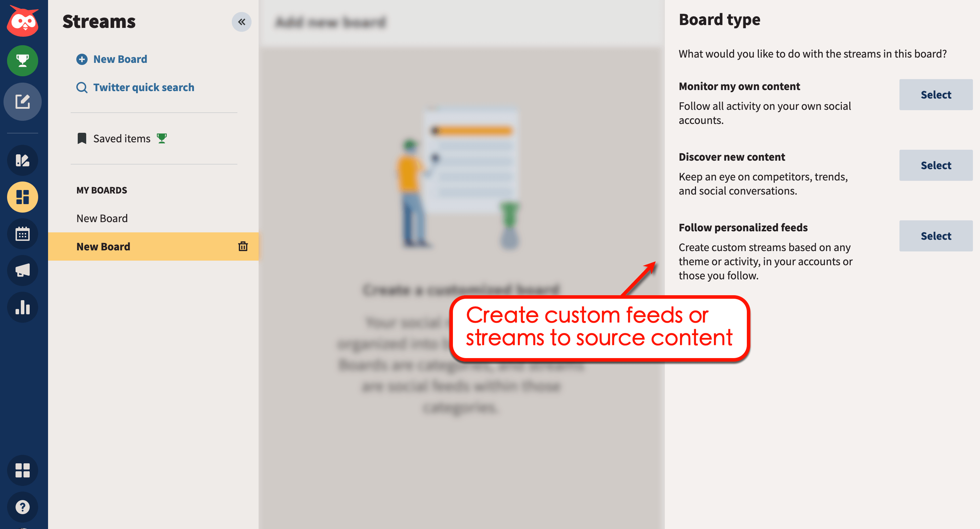Select the Monitor my own content option

click(x=935, y=94)
